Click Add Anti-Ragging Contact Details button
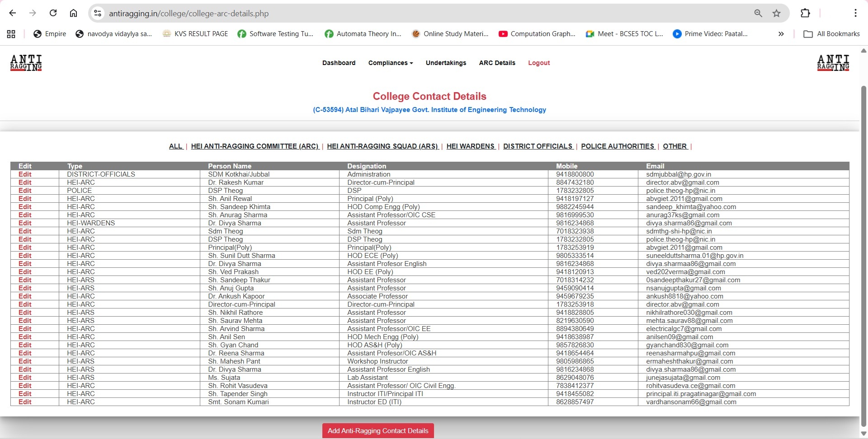868x439 pixels. coord(378,431)
